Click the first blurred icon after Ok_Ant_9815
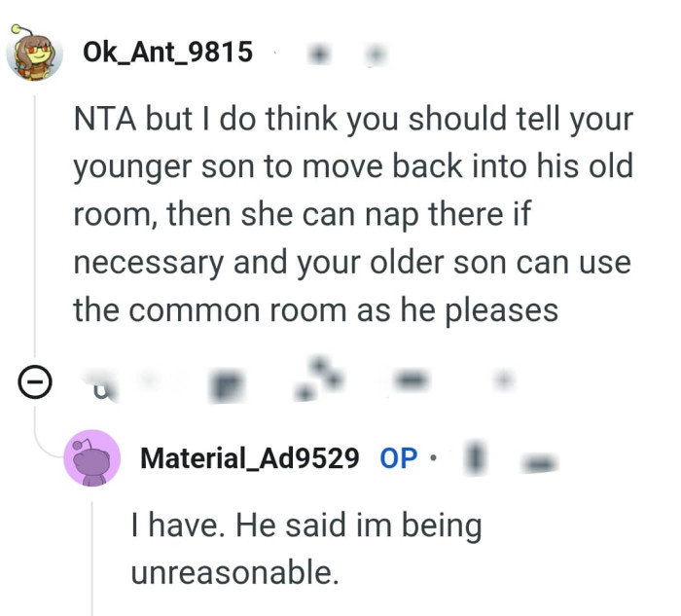 click(x=315, y=54)
